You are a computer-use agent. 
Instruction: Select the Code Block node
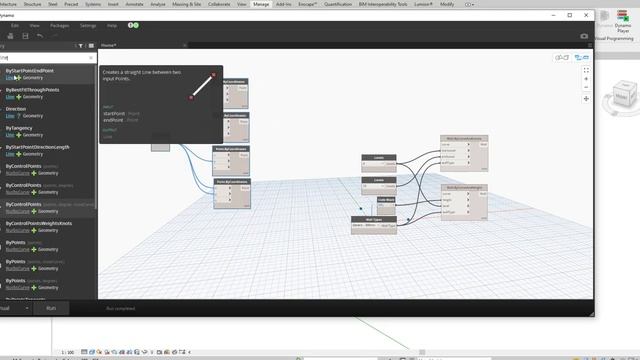[x=386, y=206]
